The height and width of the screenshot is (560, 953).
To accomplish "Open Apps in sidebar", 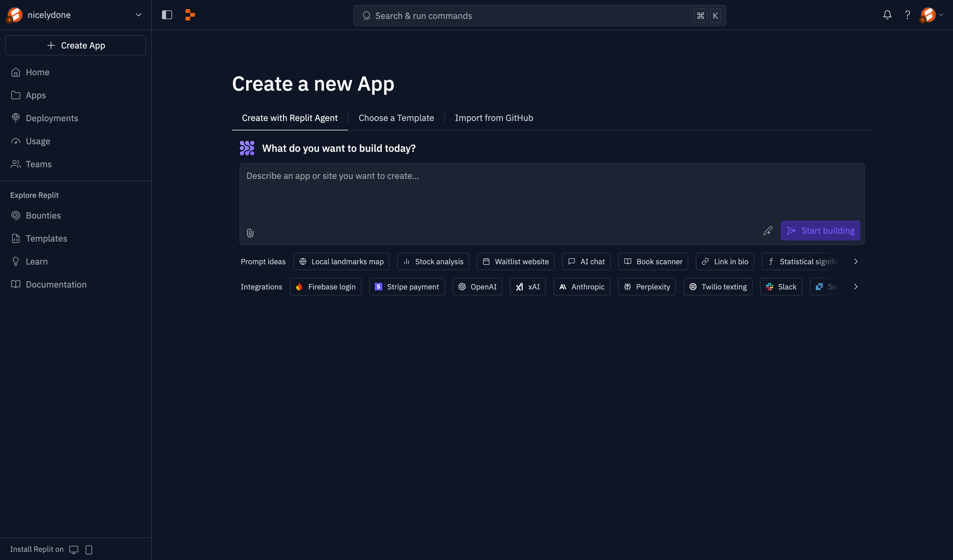I will 75,95.
